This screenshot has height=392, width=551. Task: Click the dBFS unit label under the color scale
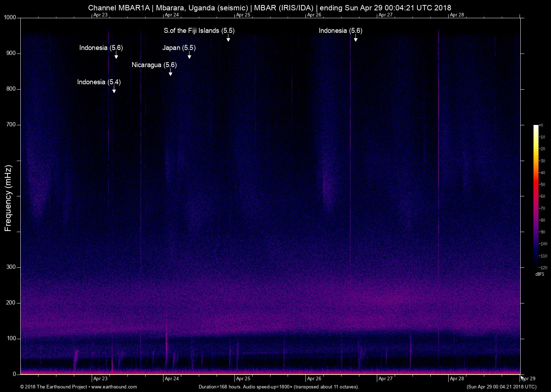540,274
